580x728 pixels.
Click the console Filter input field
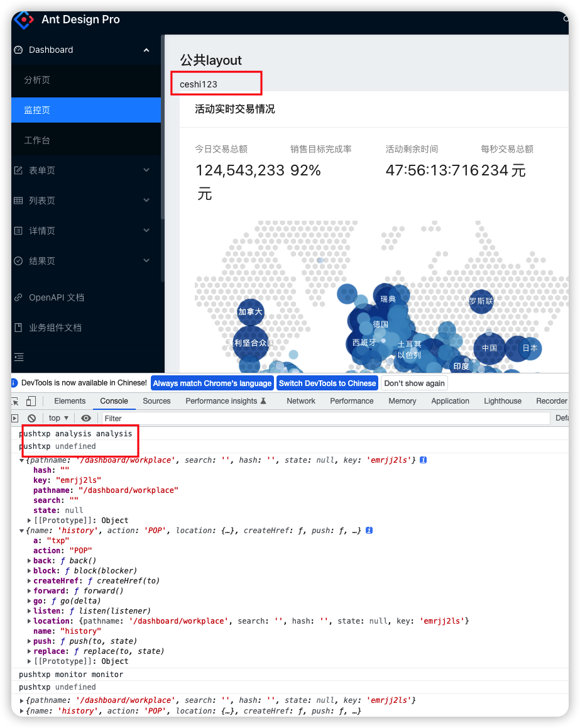[326, 418]
